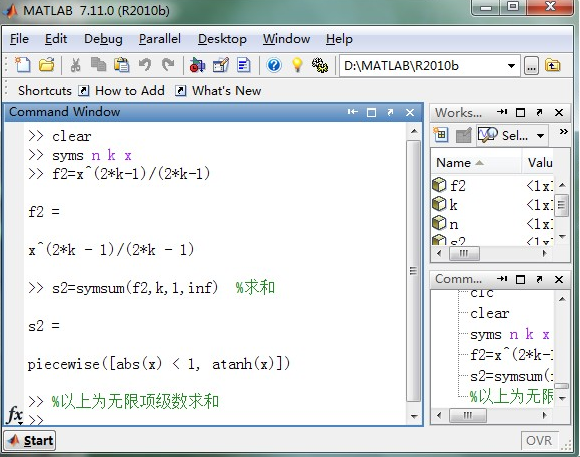Image resolution: width=580 pixels, height=457 pixels.
Task: Maximize the Command Window panel
Action: tap(371, 112)
